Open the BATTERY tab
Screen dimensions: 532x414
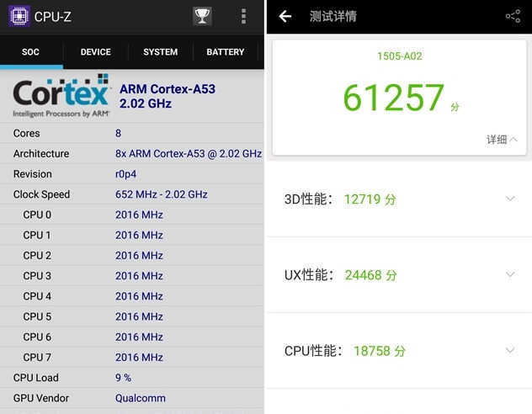226,52
